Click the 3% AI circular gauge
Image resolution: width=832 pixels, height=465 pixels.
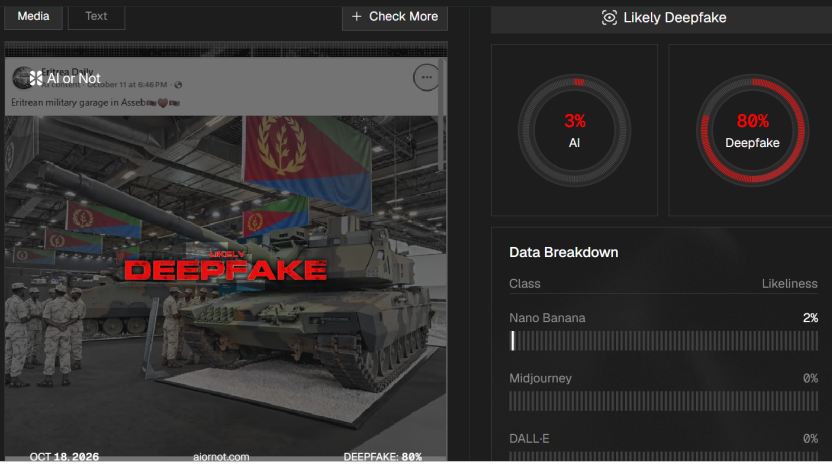click(574, 130)
